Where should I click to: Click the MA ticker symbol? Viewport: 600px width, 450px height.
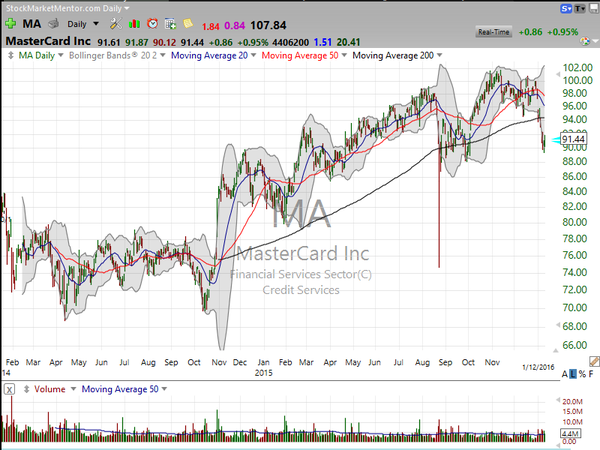(32, 24)
